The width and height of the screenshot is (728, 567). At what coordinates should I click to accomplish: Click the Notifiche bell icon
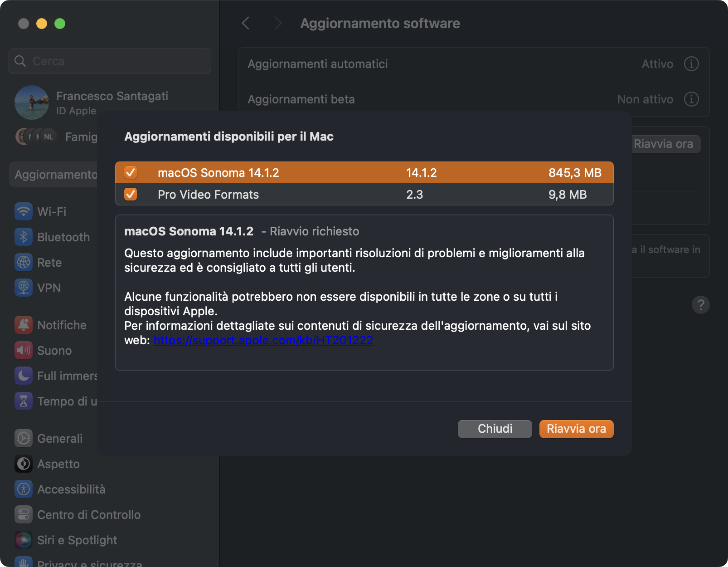click(24, 325)
